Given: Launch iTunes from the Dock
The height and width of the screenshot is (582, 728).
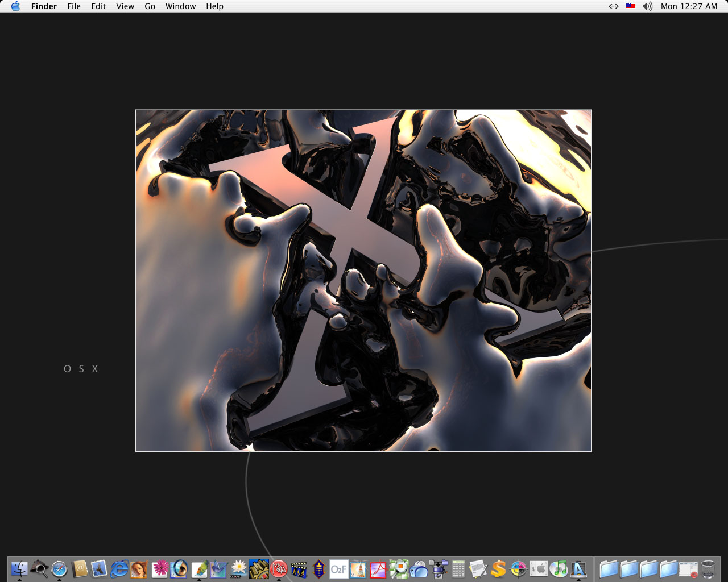Looking at the screenshot, I should 559,568.
